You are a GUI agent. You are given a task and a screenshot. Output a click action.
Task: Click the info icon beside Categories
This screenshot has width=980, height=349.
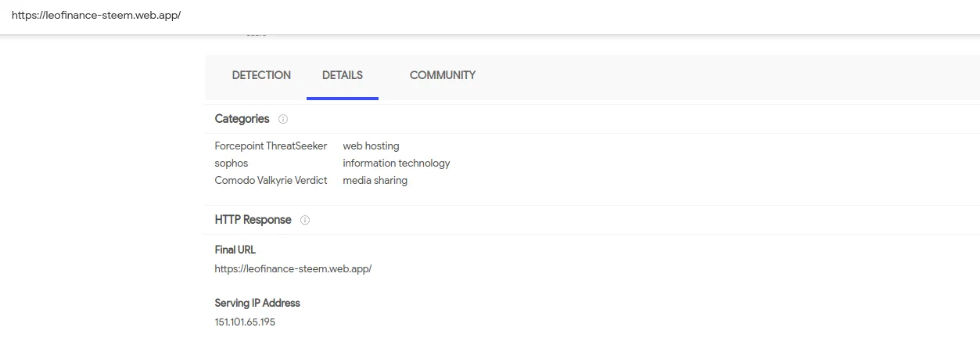[283, 120]
